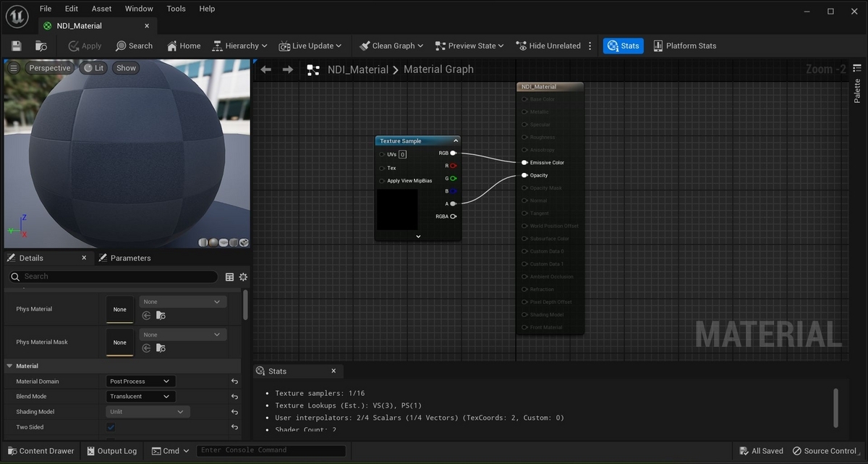Open the Phys Material Mask asset dropdown

point(182,334)
